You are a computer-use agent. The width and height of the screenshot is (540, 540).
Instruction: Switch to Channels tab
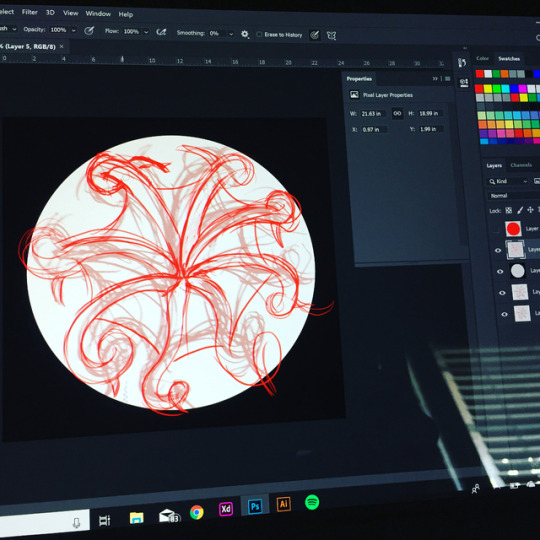coord(521,165)
